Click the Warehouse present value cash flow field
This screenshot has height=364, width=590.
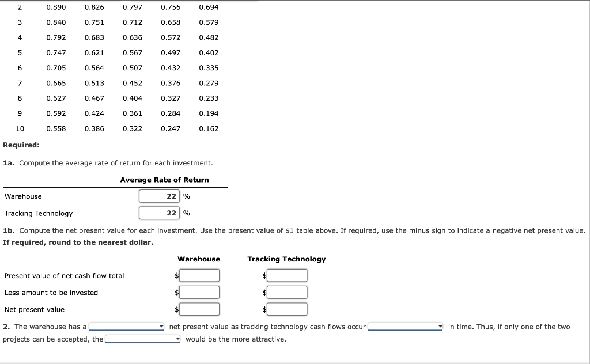(x=199, y=275)
